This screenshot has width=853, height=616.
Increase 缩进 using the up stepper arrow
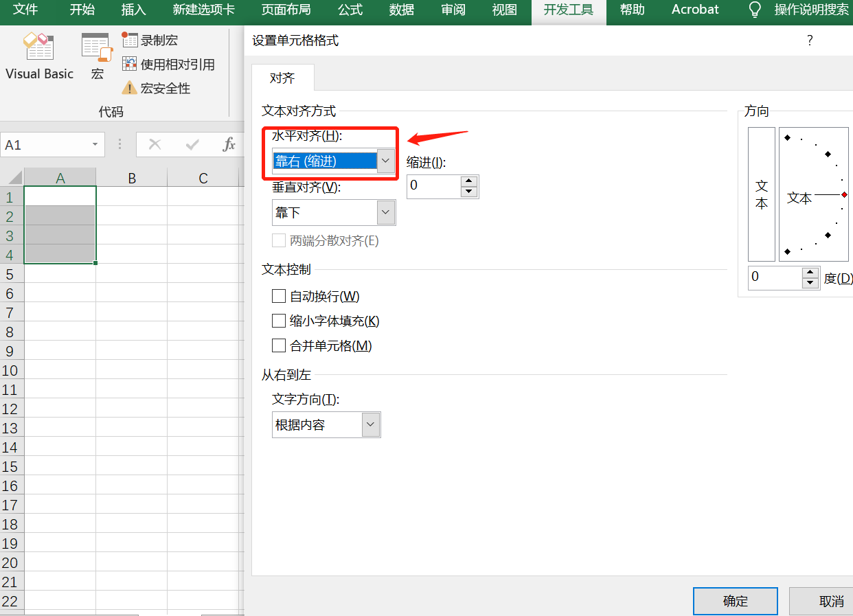(x=468, y=181)
